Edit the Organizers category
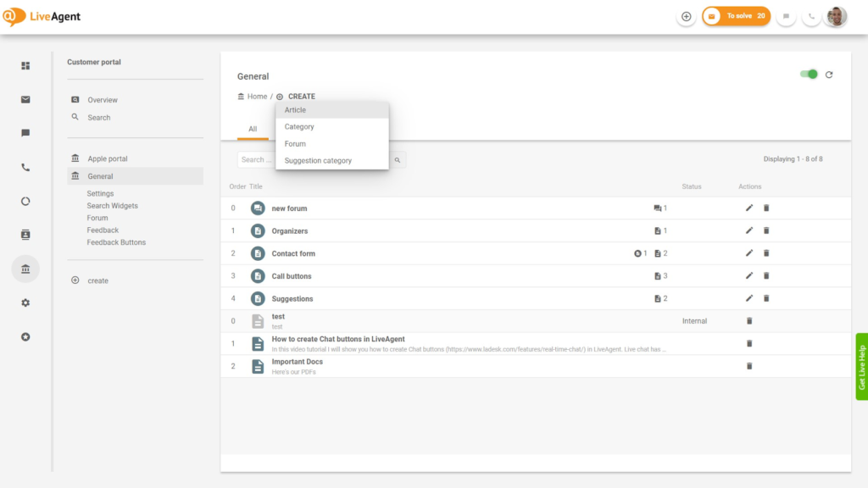 point(749,230)
